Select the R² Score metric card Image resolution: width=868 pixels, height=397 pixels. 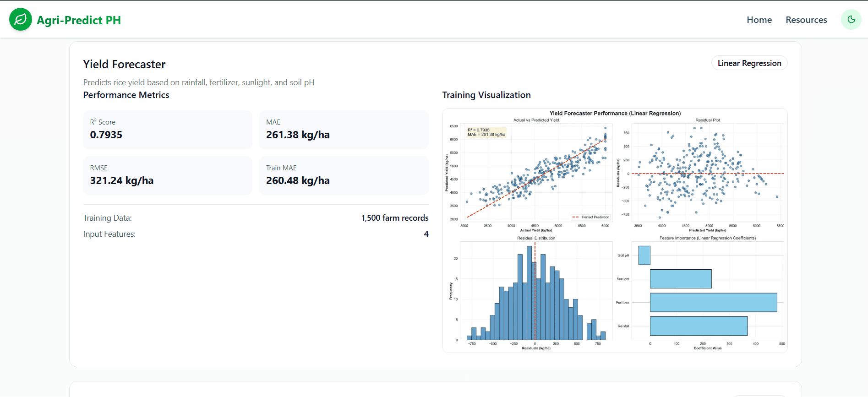pyautogui.click(x=168, y=130)
